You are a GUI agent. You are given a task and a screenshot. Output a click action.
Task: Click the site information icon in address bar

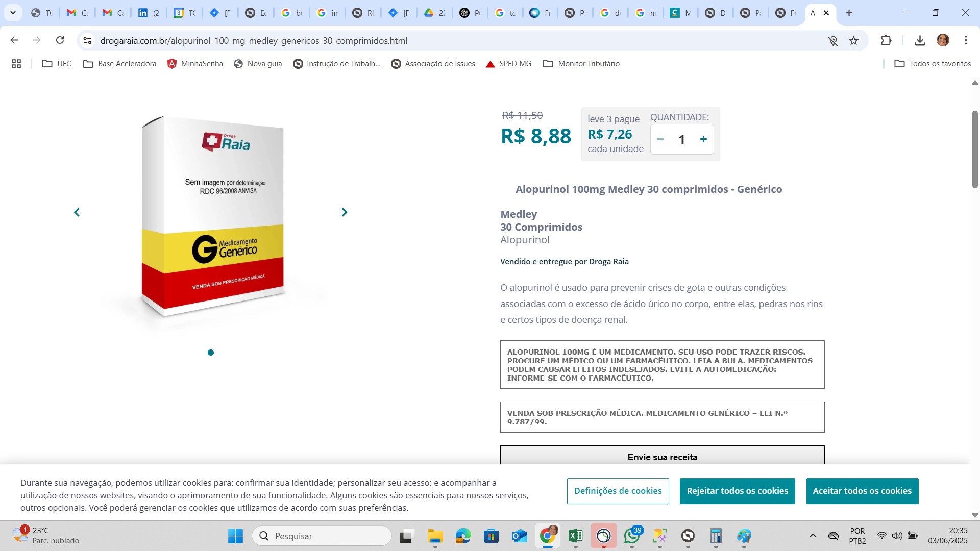click(x=87, y=40)
